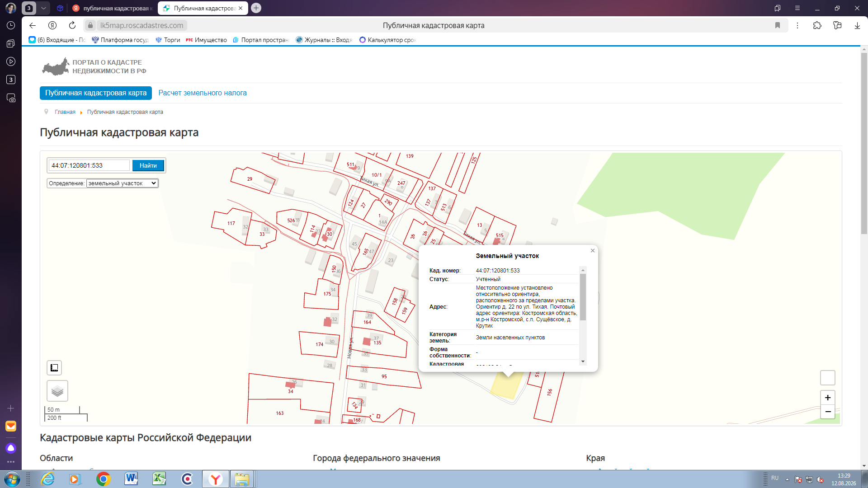Click parcel 163 on the map

pos(280,413)
